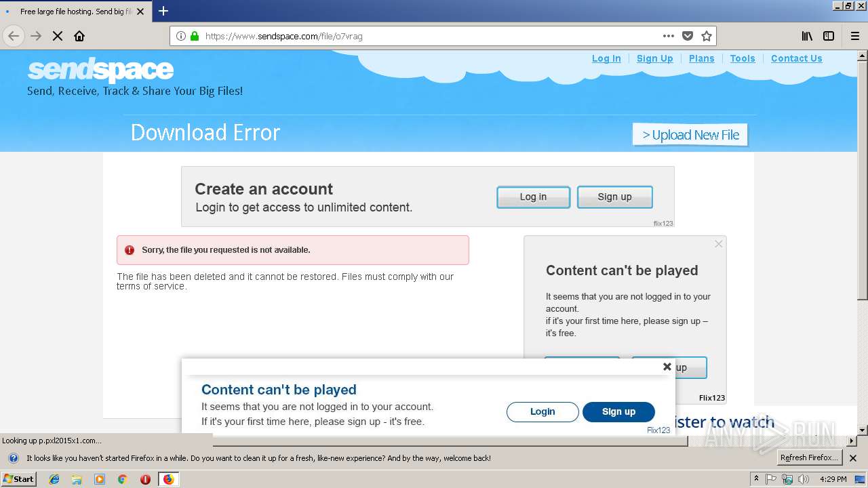Save the page to Pocket
The image size is (868, 488).
click(688, 36)
